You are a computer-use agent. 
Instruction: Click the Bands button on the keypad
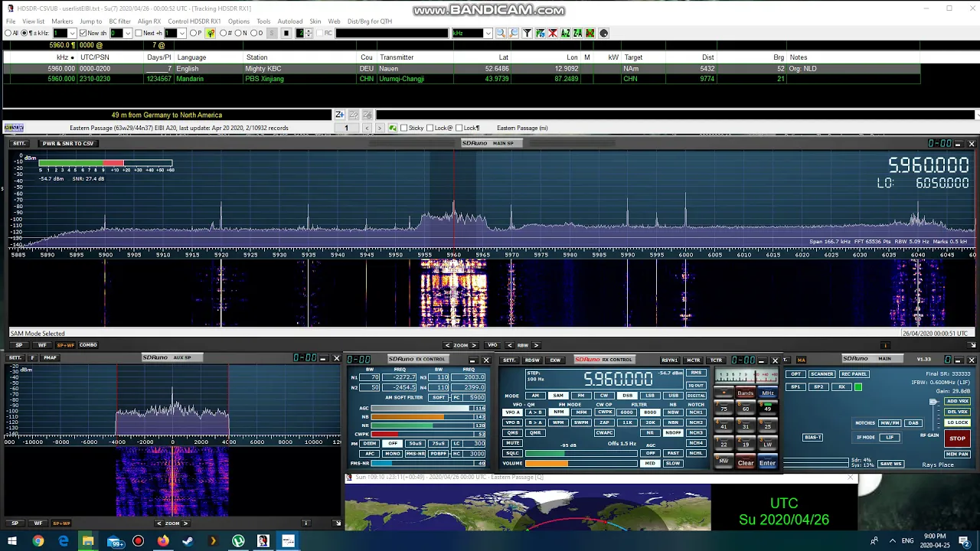(745, 393)
